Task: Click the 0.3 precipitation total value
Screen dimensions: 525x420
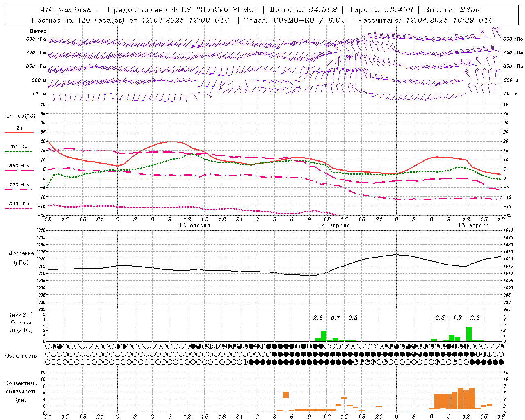Action: pos(353,317)
